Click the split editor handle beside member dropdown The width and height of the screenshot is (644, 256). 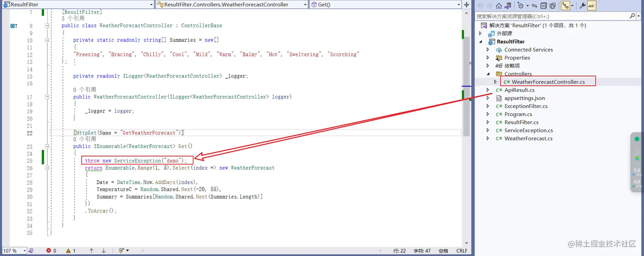point(466,4)
